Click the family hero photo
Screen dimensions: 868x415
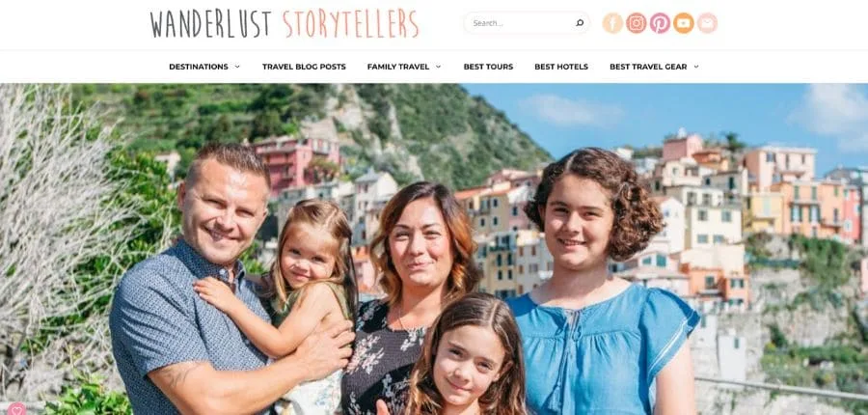(x=434, y=249)
